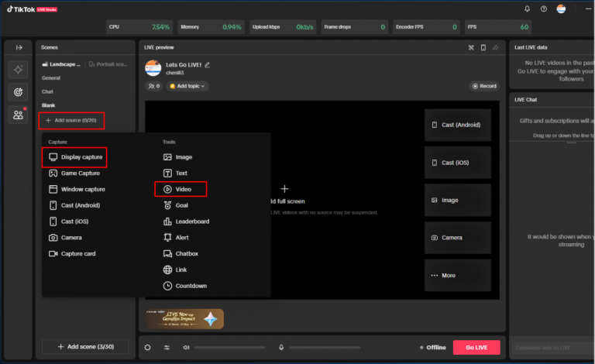Open the Genshin Impact LIVE banner
This screenshot has height=364, width=595.
click(185, 319)
